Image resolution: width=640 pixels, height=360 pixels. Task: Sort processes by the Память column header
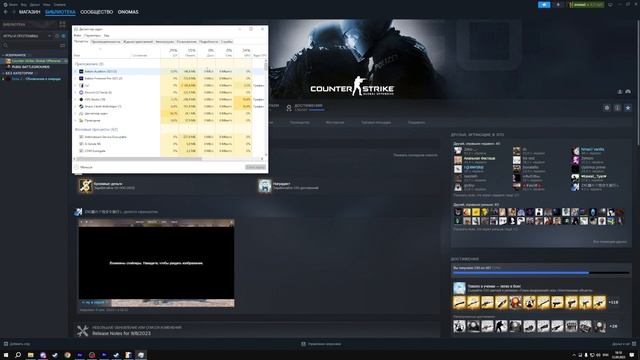tap(190, 53)
